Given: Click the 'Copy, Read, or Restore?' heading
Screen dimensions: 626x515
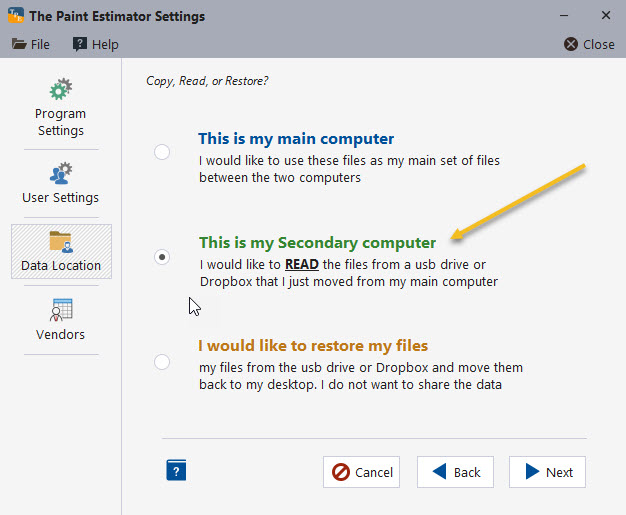Looking at the screenshot, I should [207, 81].
